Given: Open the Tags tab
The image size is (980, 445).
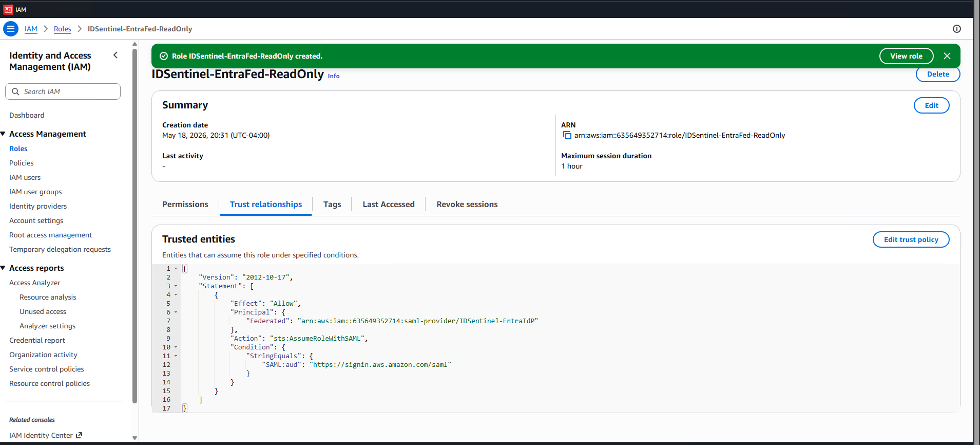Looking at the screenshot, I should 332,204.
